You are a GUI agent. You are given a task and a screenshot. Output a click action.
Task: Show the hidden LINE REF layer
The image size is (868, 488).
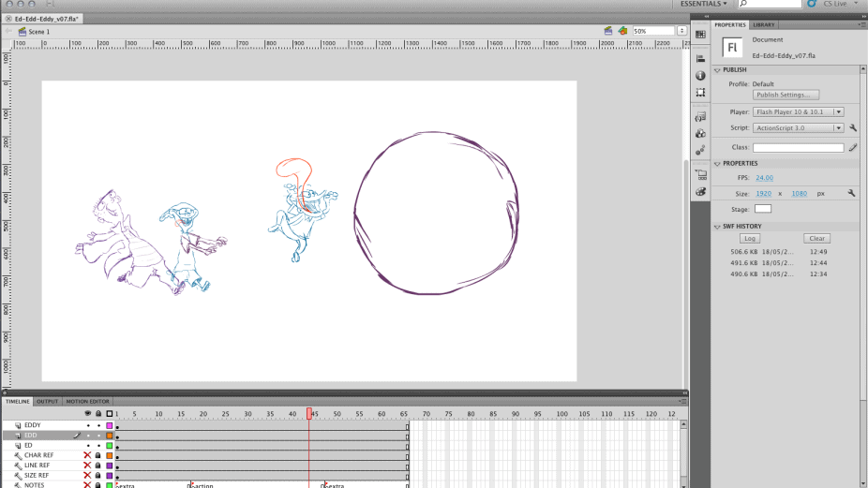tap(88, 466)
